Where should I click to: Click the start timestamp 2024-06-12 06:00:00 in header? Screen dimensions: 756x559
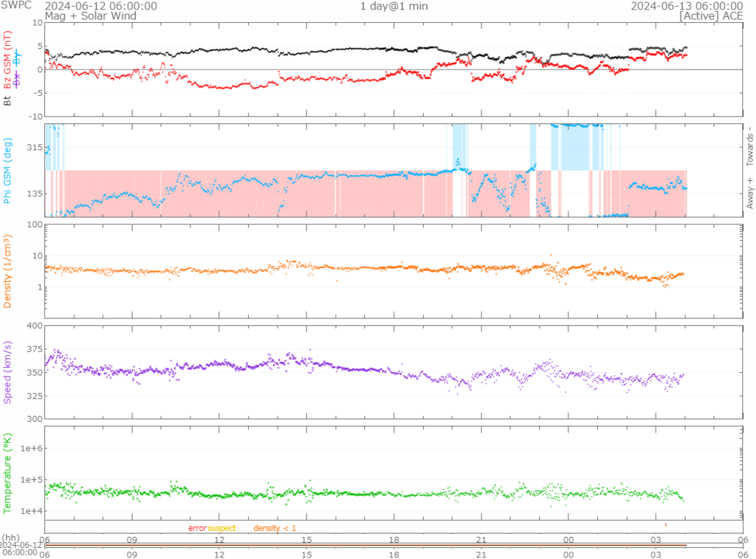click(100, 6)
